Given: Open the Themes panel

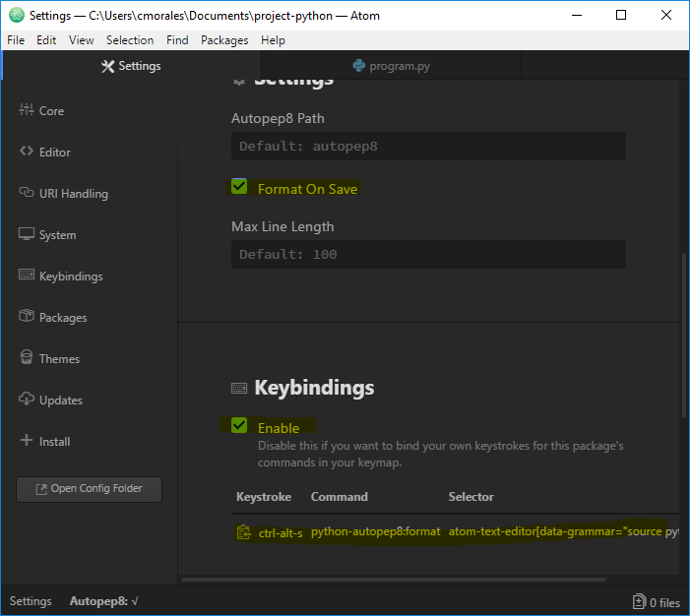Looking at the screenshot, I should point(59,358).
